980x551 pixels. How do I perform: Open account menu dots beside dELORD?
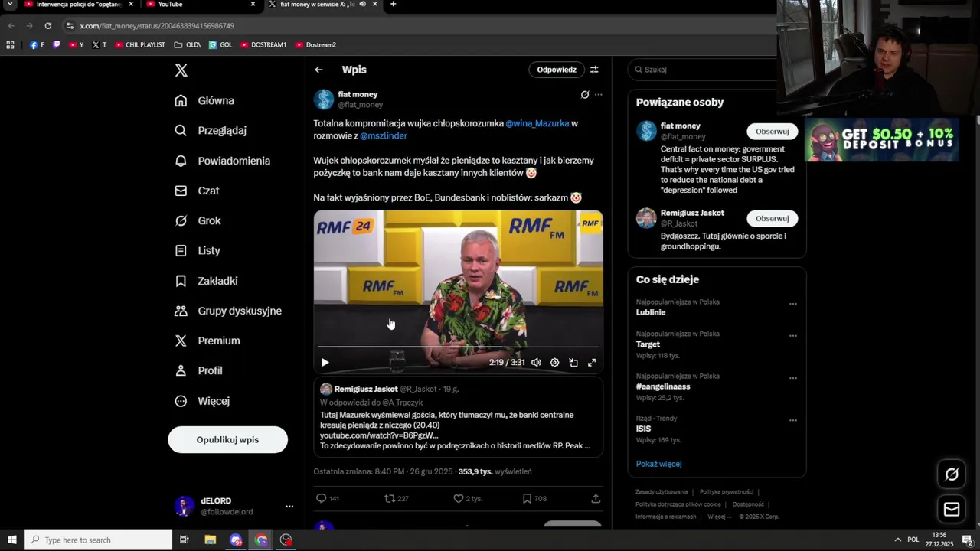pyautogui.click(x=289, y=507)
